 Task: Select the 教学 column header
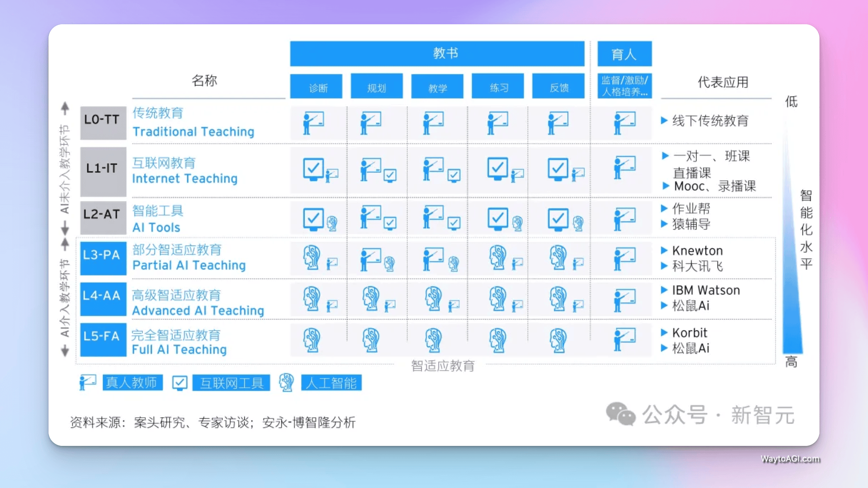(x=437, y=86)
